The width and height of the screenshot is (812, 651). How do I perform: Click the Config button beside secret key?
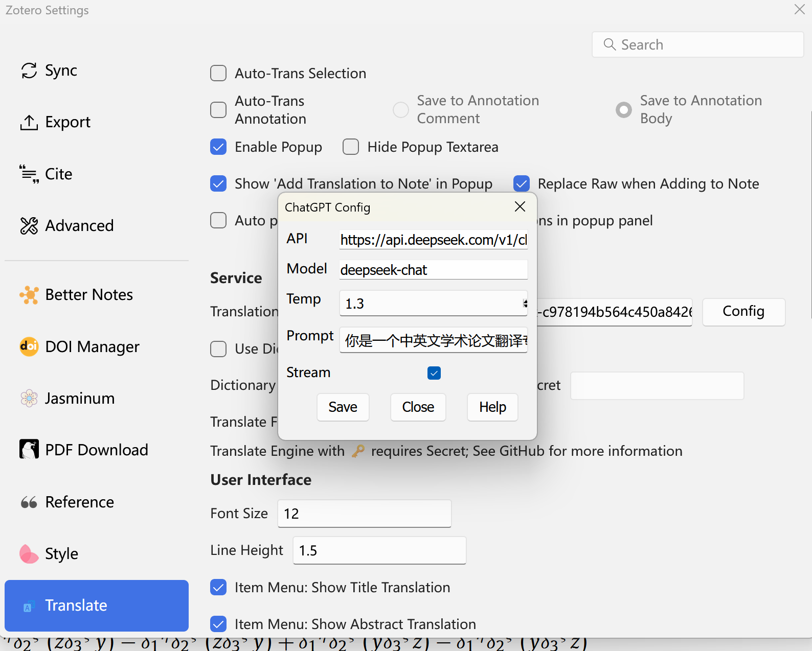click(743, 312)
